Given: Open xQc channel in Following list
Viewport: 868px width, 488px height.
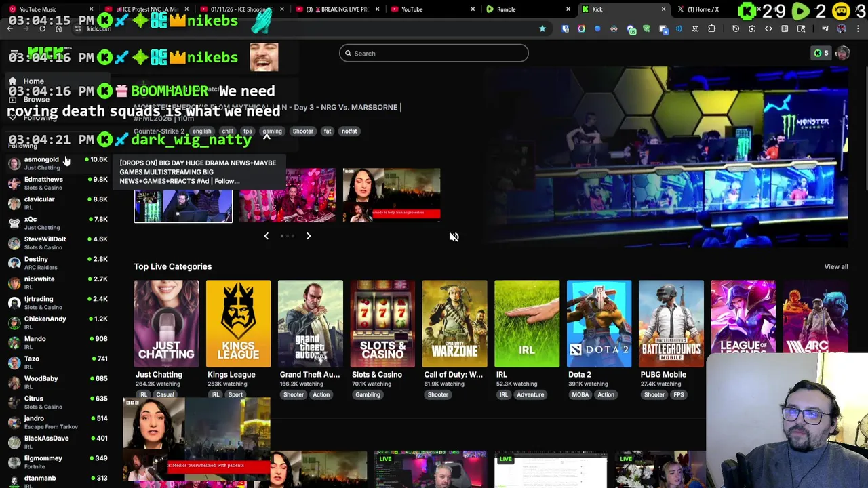Looking at the screenshot, I should (x=58, y=223).
